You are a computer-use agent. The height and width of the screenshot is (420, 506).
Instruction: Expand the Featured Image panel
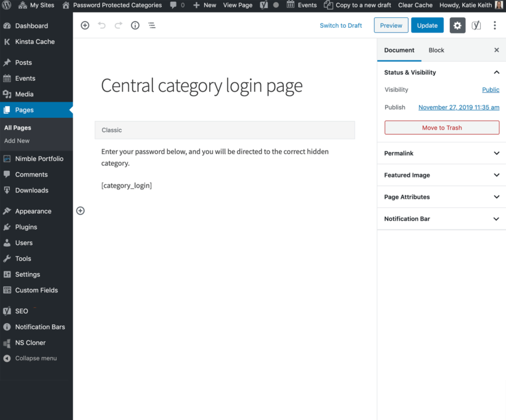pos(496,175)
